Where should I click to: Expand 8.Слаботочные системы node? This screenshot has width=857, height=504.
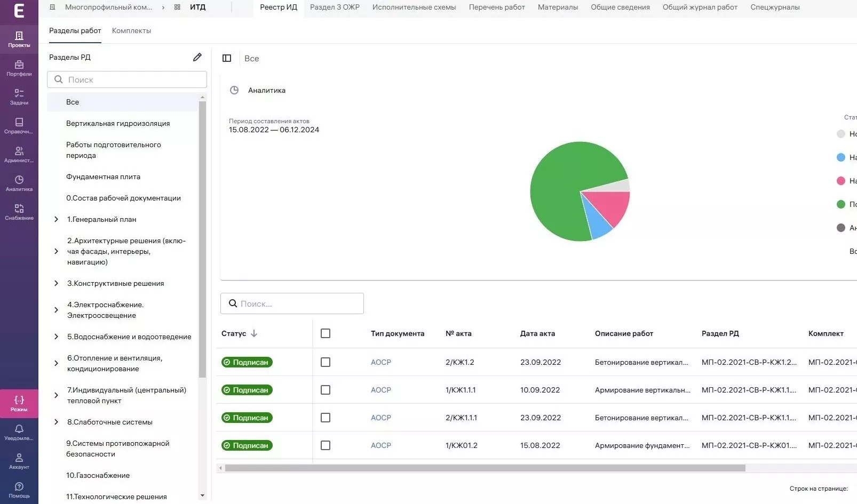coord(56,422)
